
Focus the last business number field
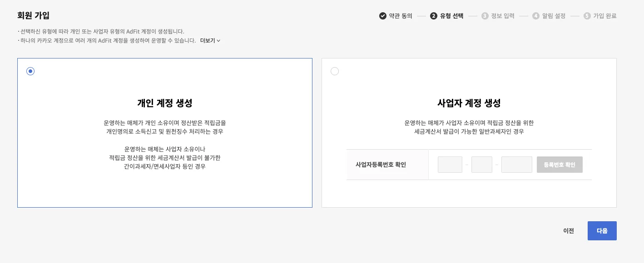[517, 165]
